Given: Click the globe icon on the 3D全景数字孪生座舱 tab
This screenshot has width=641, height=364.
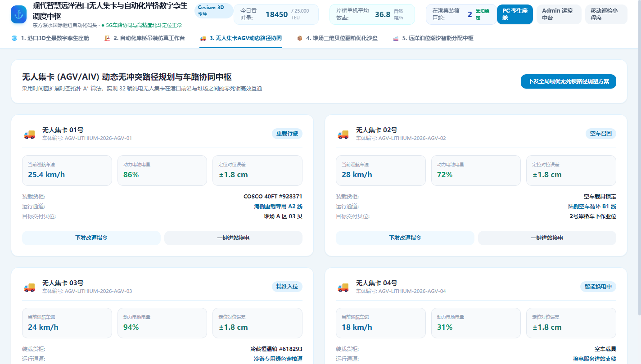Looking at the screenshot, I should 14,38.
